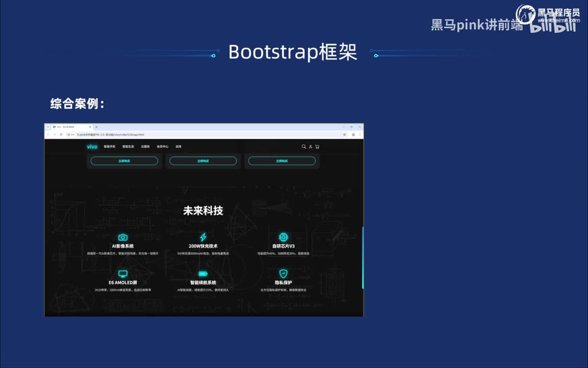Click the battery icon above 智能续航系统
The image size is (588, 368).
pyautogui.click(x=203, y=274)
